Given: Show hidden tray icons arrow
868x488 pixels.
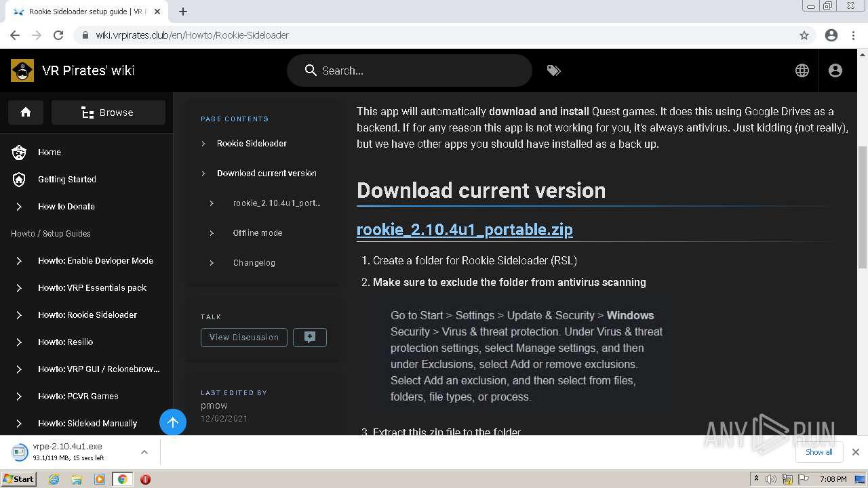Looking at the screenshot, I should [756, 479].
